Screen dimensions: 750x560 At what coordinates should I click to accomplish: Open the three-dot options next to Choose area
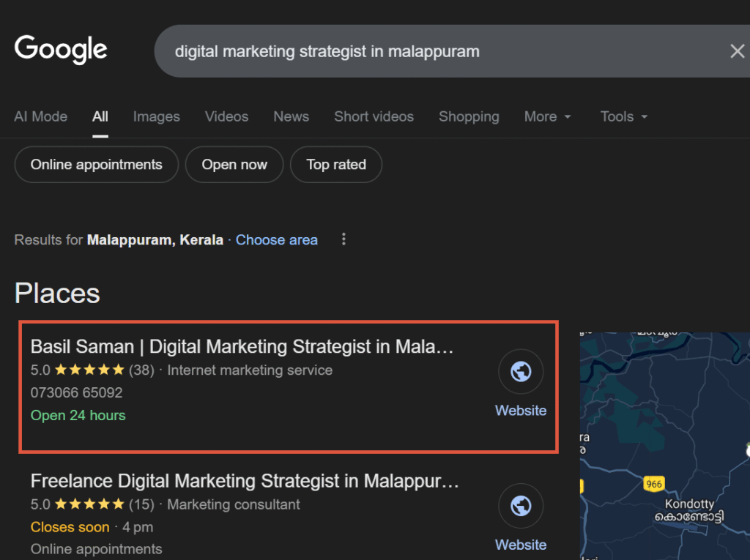[344, 239]
